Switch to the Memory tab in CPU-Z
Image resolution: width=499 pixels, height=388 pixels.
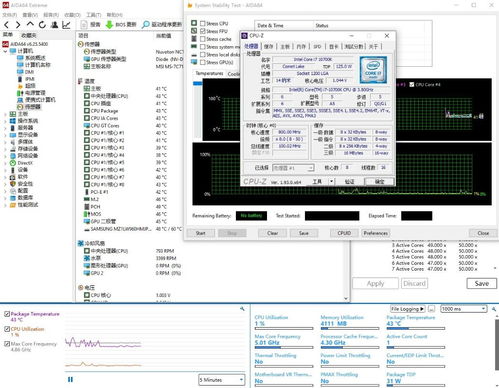coord(301,46)
